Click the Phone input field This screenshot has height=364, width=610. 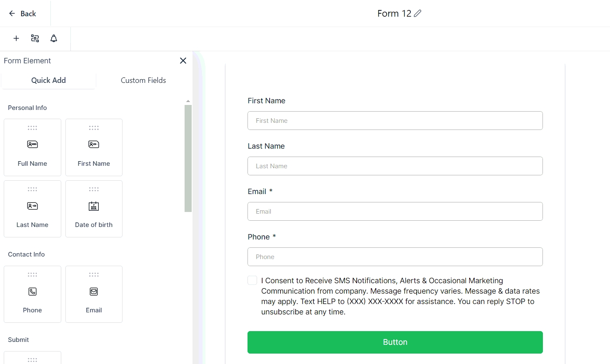pos(395,257)
